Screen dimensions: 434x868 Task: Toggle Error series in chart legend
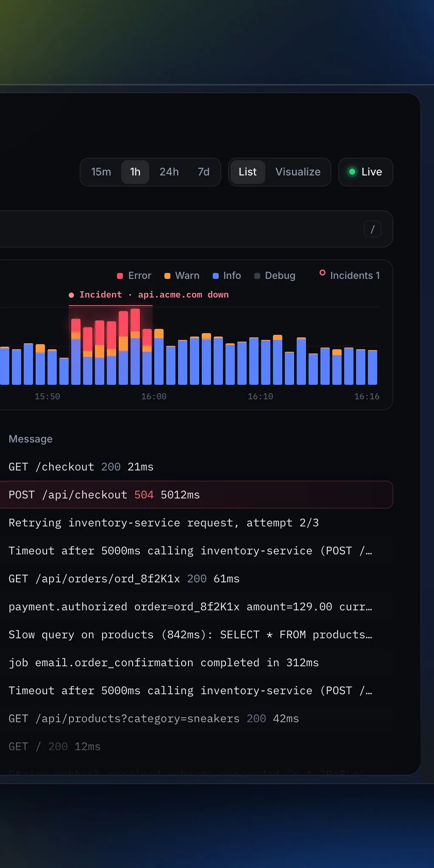(134, 275)
